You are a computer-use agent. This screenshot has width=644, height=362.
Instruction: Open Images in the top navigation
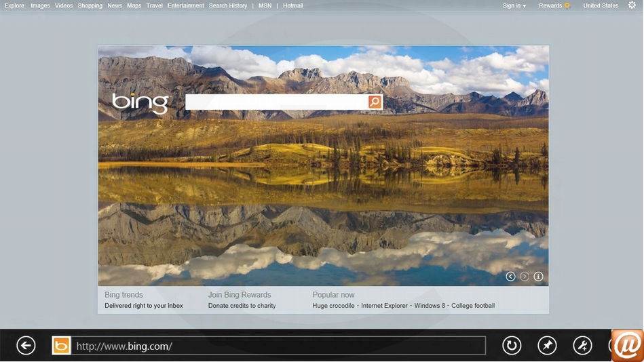point(40,5)
